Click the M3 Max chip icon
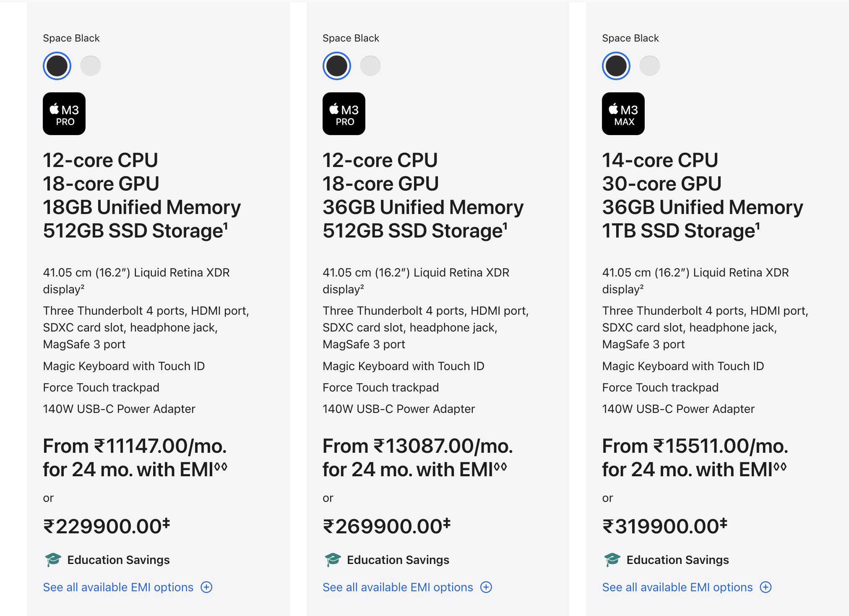This screenshot has height=616, width=849. [x=623, y=114]
